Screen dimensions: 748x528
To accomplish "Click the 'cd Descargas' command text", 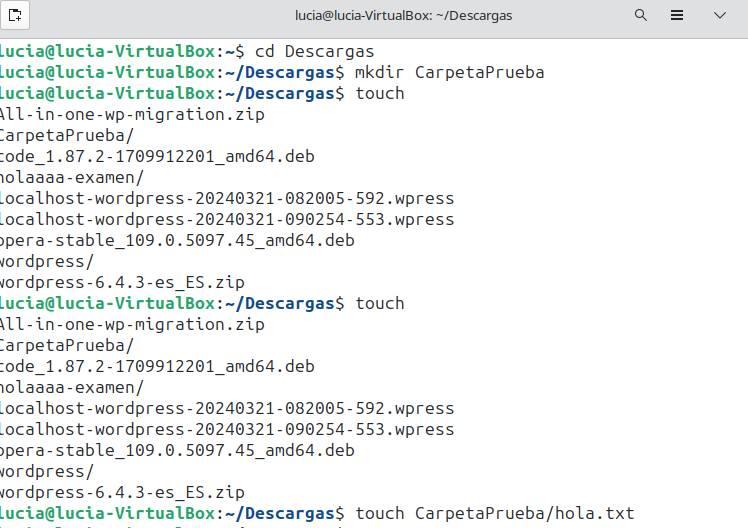I will tap(315, 51).
